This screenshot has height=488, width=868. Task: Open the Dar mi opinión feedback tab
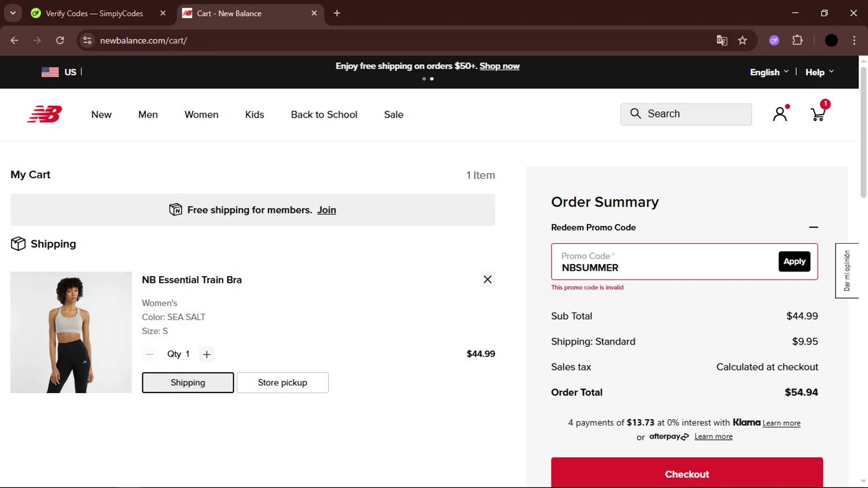point(847,271)
